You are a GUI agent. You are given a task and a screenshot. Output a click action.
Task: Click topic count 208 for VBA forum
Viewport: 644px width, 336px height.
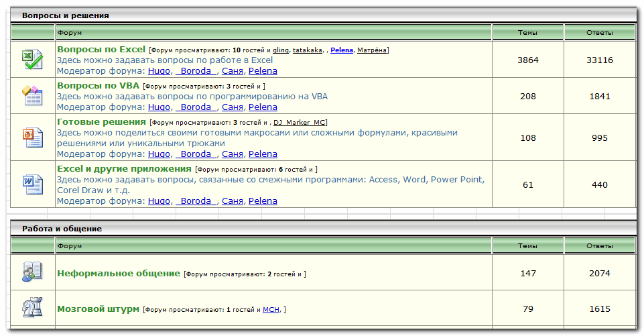coord(528,96)
